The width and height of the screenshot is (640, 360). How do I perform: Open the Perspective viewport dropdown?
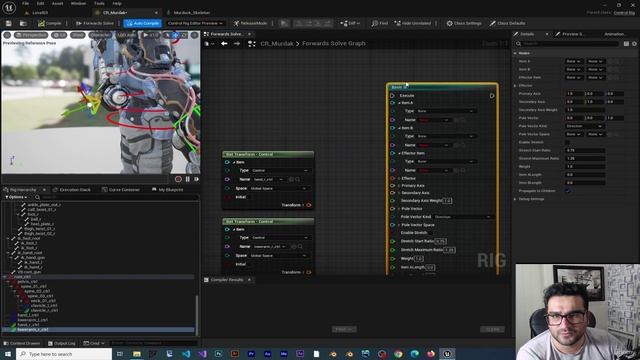pyautogui.click(x=31, y=35)
